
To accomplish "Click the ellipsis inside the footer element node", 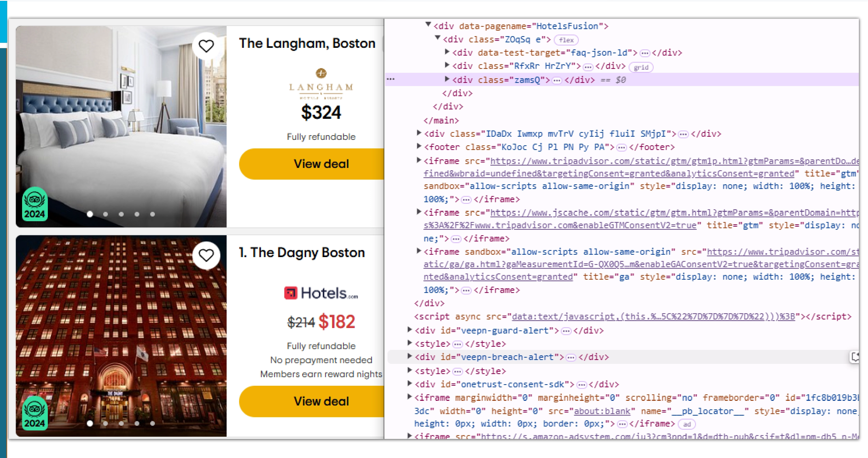I will click(622, 147).
